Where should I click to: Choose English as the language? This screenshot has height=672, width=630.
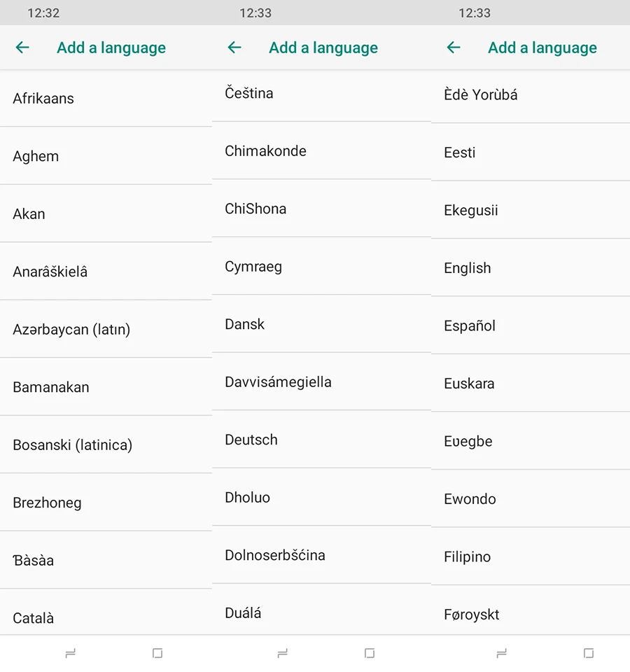[x=531, y=268]
